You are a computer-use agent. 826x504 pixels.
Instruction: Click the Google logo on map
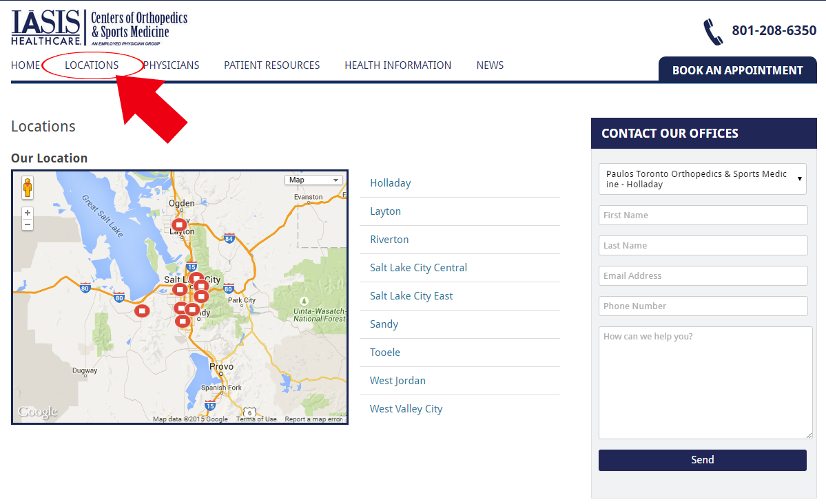click(37, 411)
